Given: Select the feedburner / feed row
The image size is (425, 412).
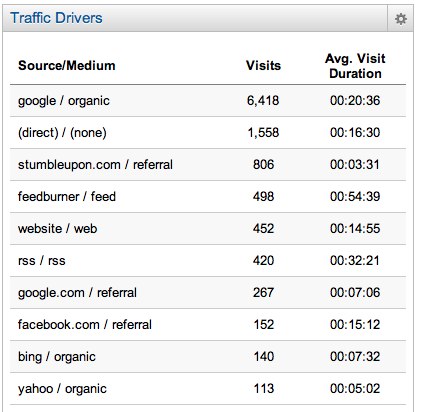Looking at the screenshot, I should (208, 197).
